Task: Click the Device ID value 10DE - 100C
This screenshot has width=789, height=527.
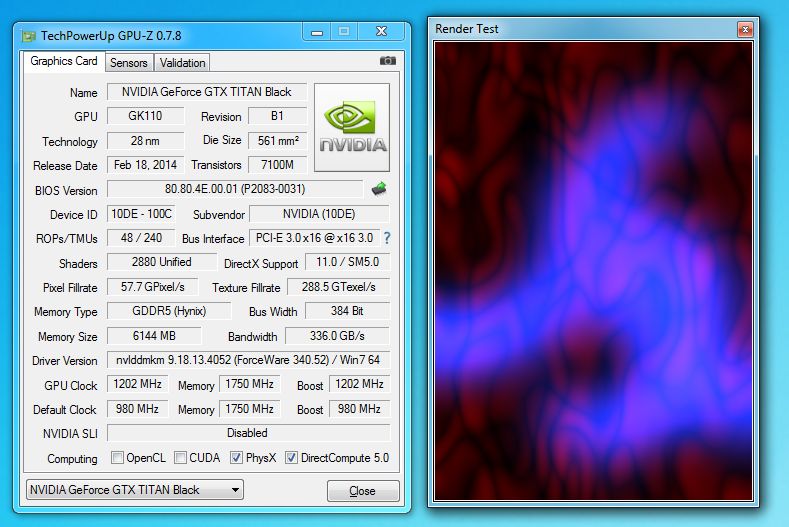Action: pos(141,214)
